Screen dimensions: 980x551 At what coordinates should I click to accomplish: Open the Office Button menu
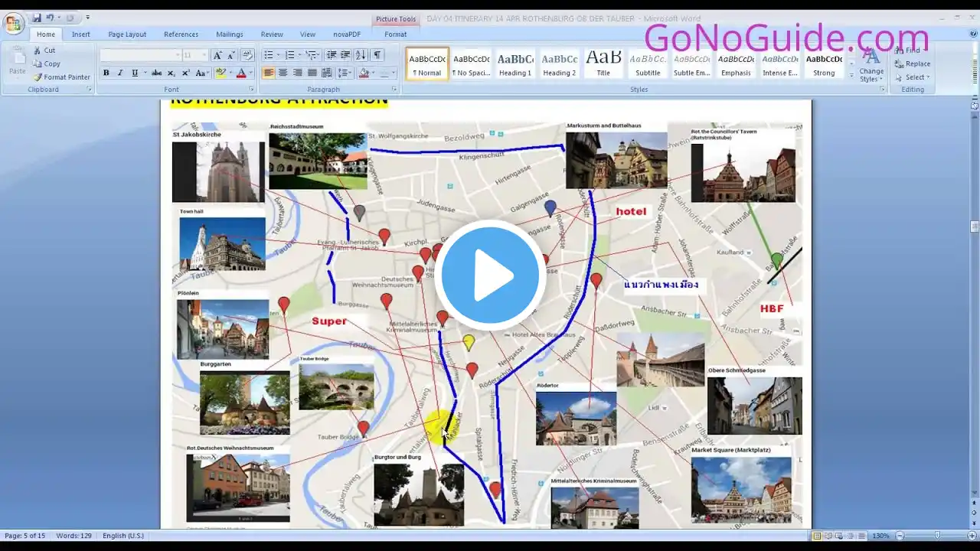point(14,23)
